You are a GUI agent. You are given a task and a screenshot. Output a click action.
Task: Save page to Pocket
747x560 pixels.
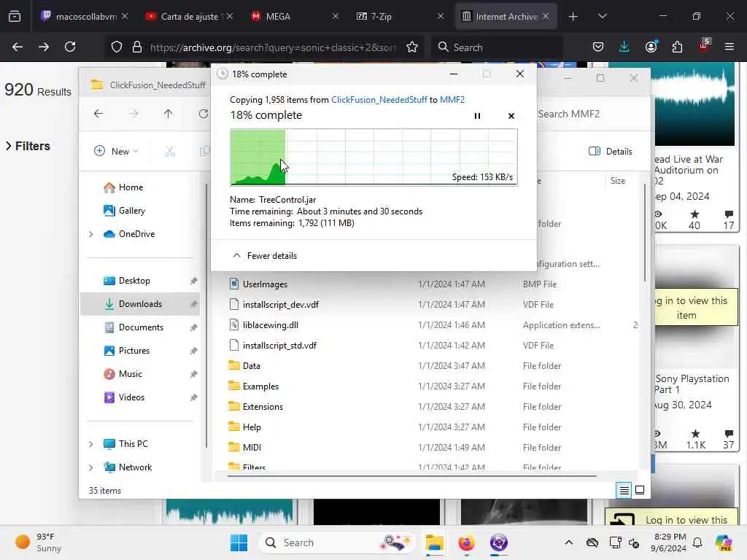click(598, 47)
